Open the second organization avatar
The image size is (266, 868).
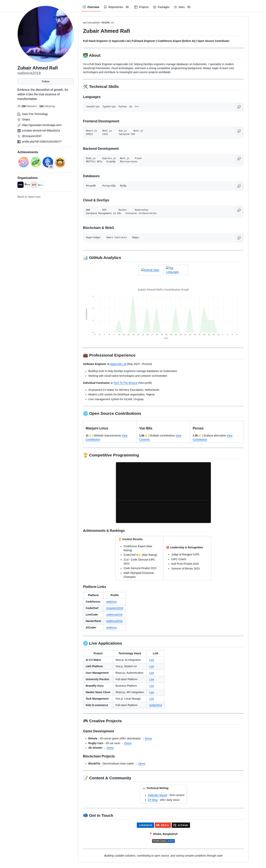tap(27, 185)
